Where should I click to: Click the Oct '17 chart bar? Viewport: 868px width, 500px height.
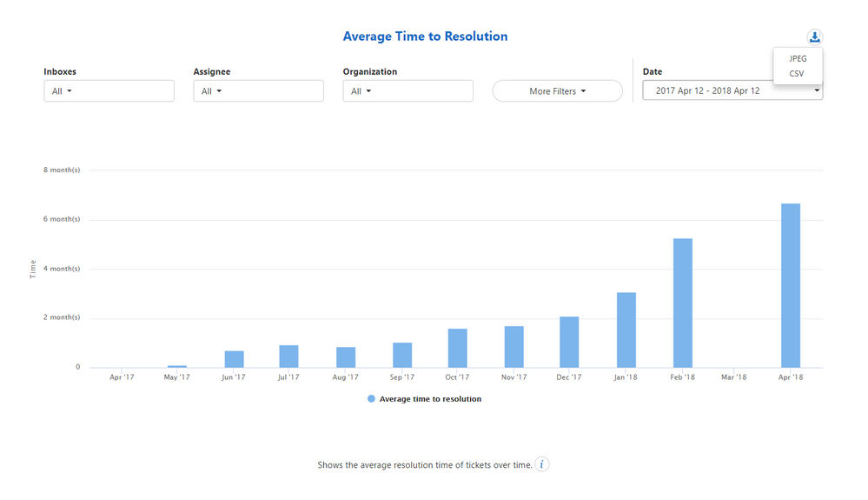click(457, 349)
